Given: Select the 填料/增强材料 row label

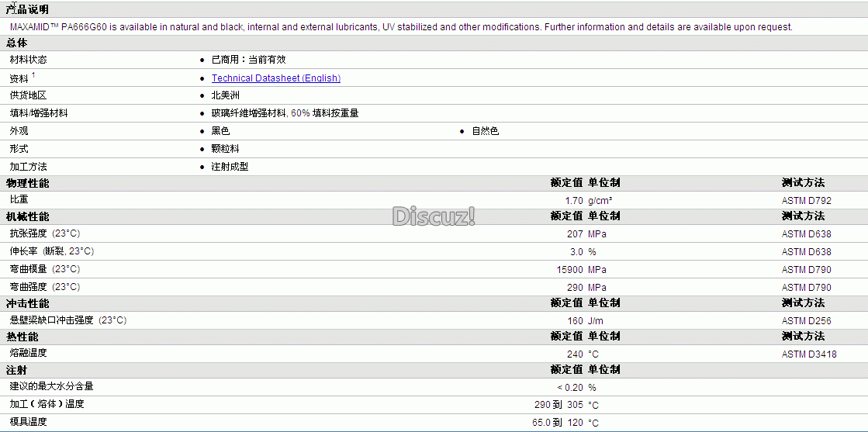Looking at the screenshot, I should [x=39, y=113].
